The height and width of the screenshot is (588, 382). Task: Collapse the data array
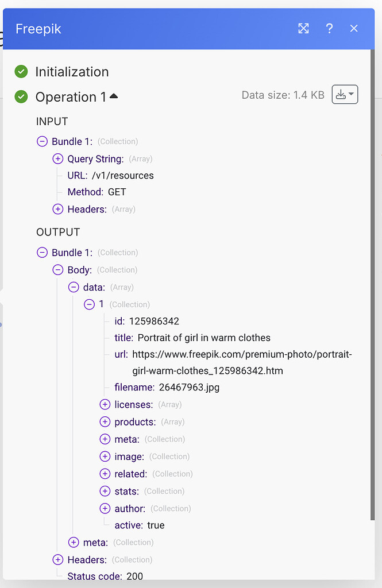(74, 287)
